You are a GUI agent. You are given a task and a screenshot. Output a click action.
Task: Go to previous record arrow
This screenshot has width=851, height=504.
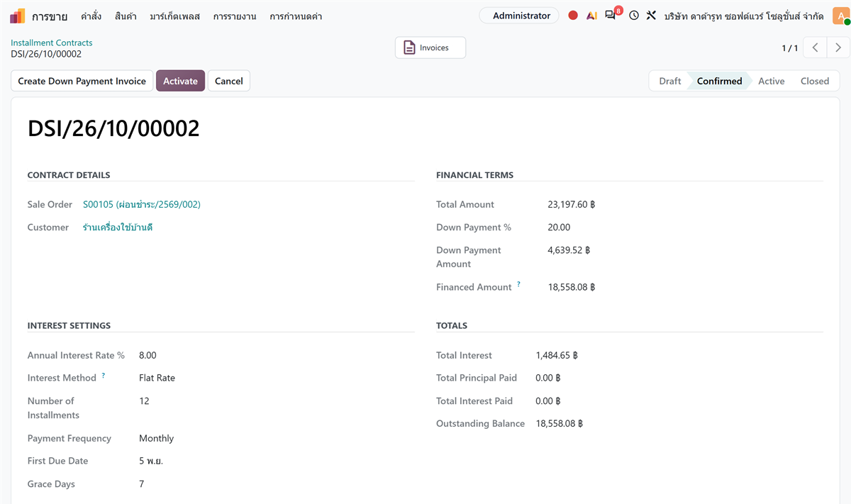point(816,47)
